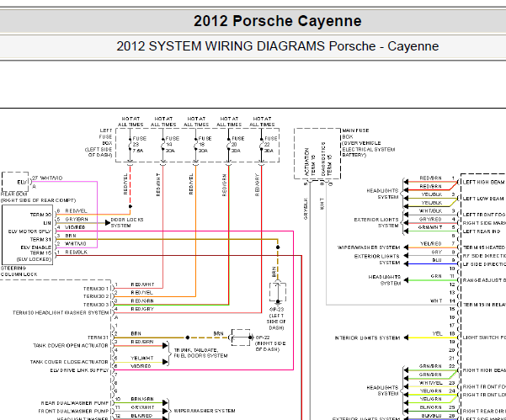
Task: Click the 'LEFT LOW BEAM' connector label
Action: (483, 199)
